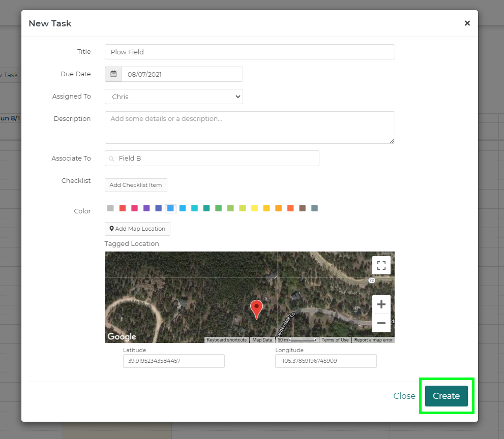Click the Associate To field with Field B
The height and width of the screenshot is (439, 504).
pos(212,159)
